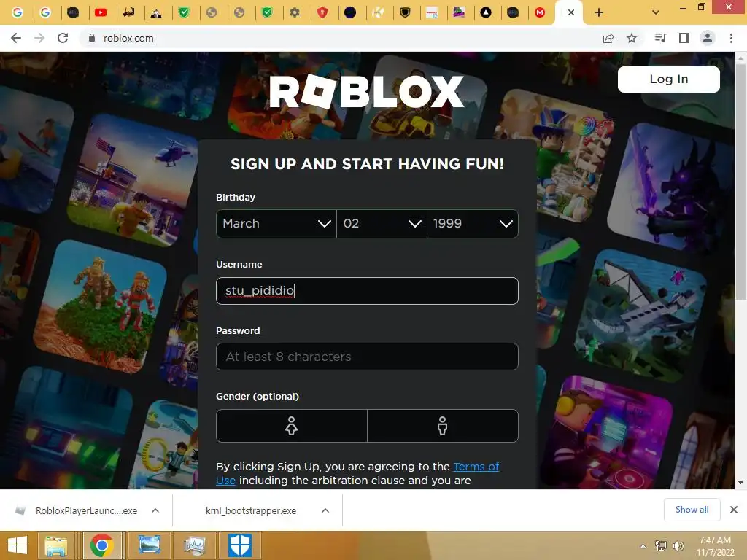The image size is (747, 560).
Task: Open the birthday day dropdown showing 02
Action: coord(382,223)
